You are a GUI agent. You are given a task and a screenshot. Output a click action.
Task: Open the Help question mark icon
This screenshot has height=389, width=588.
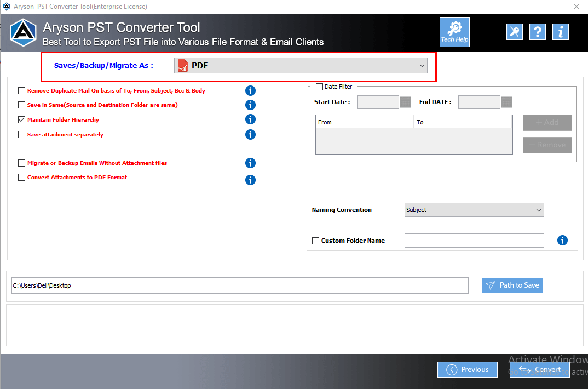(537, 32)
